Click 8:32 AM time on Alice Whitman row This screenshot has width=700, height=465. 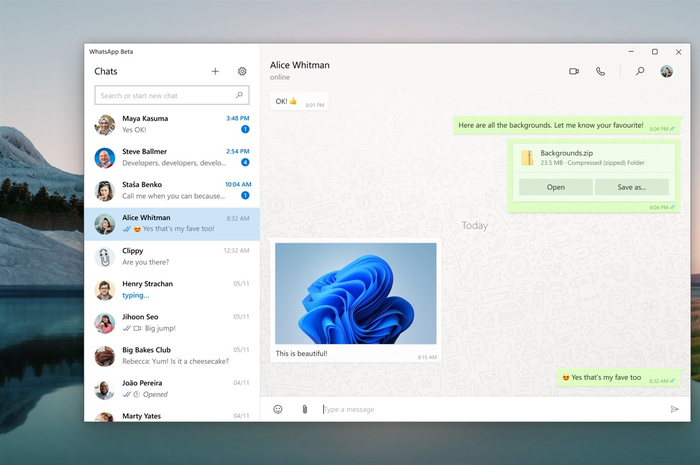click(238, 218)
